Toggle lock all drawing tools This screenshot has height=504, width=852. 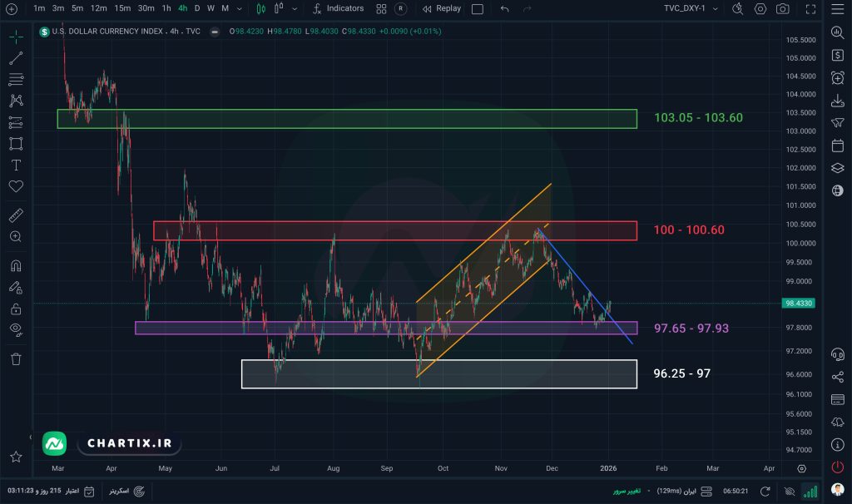16,309
